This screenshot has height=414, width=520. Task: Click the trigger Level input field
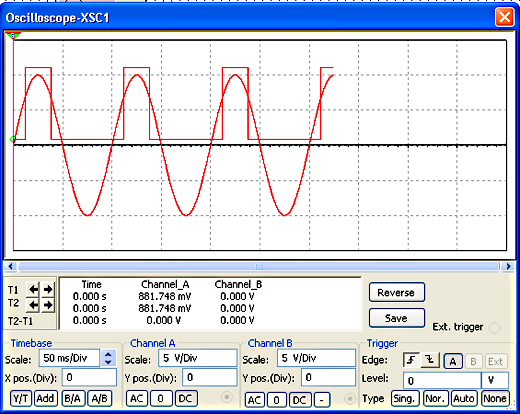pos(442,380)
